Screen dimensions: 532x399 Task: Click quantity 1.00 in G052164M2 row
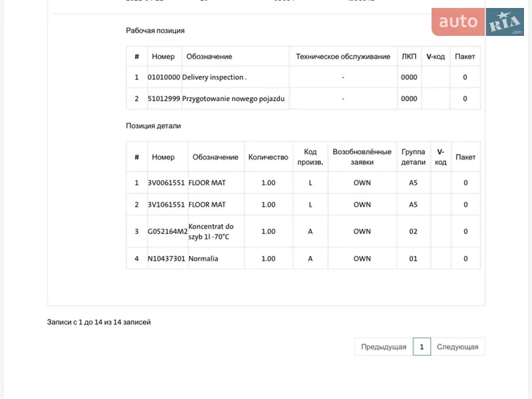click(x=268, y=231)
